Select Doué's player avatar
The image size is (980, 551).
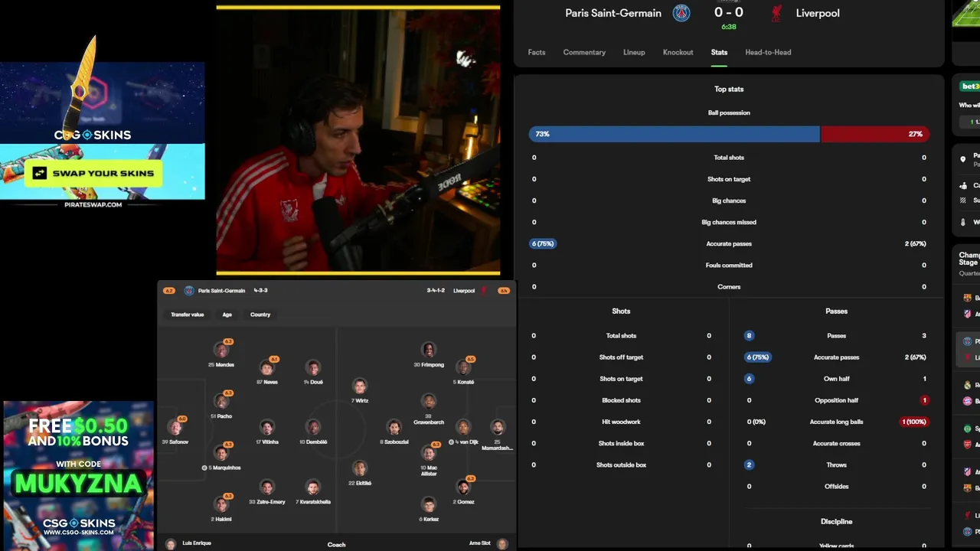click(312, 367)
